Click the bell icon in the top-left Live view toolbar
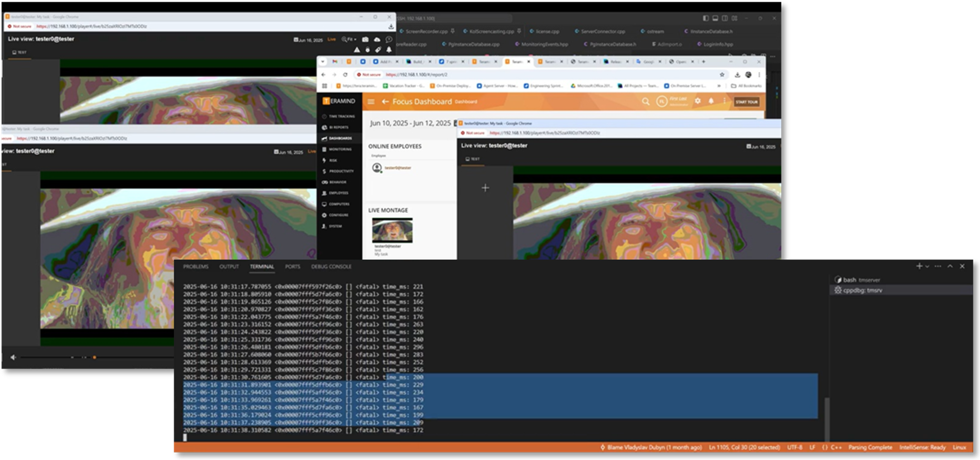 point(389,50)
